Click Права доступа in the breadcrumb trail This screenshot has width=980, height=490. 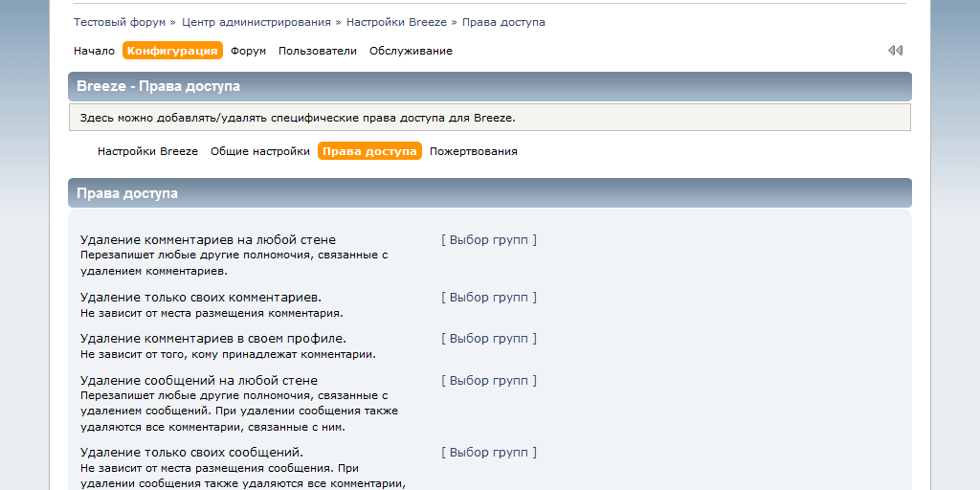click(503, 22)
